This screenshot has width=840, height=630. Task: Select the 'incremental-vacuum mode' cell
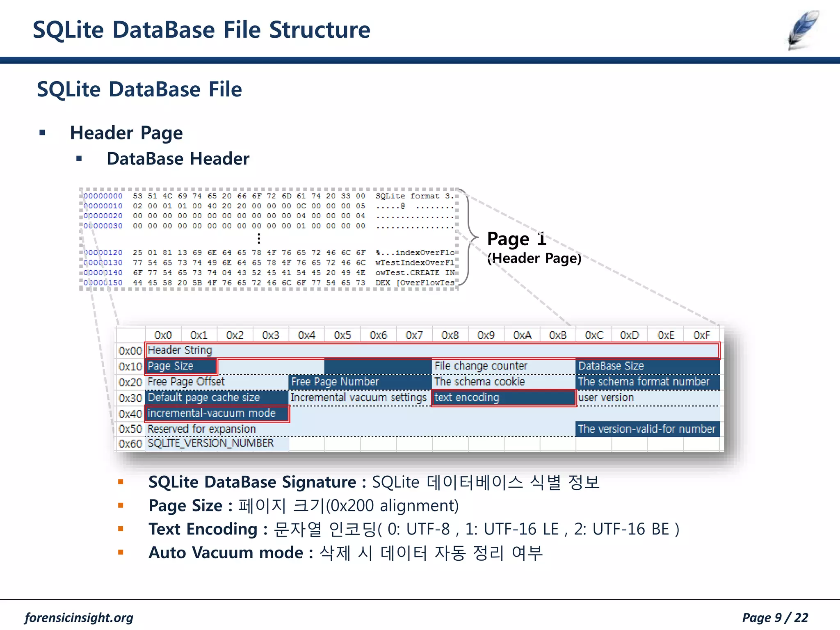[217, 413]
